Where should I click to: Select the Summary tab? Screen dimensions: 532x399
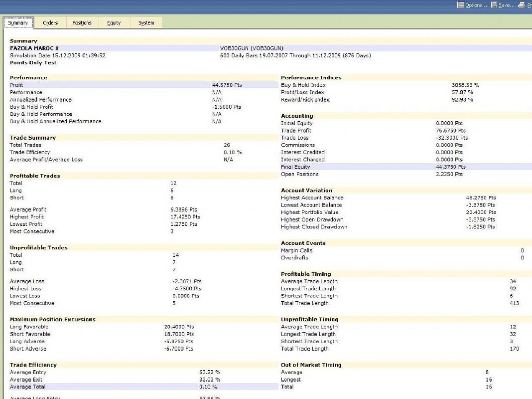tap(18, 23)
